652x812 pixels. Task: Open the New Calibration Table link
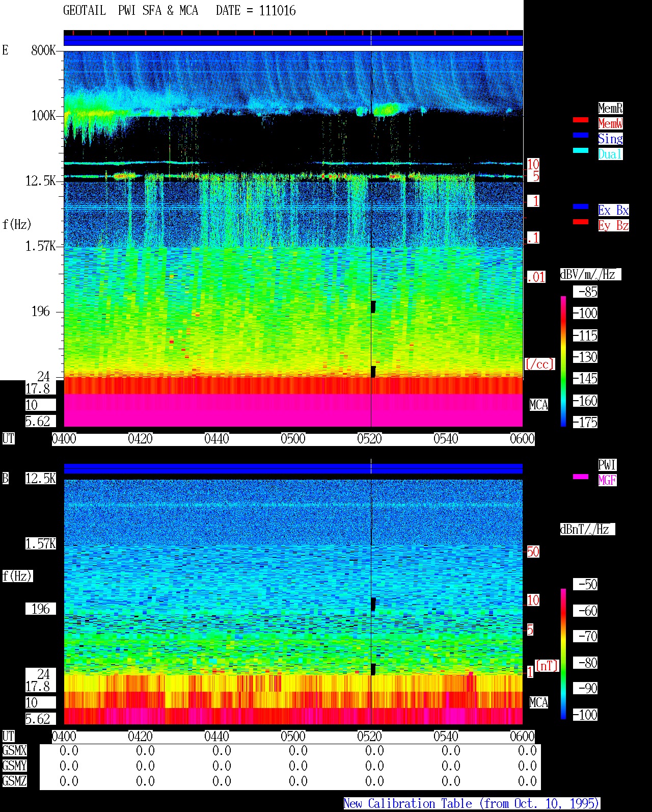click(472, 804)
